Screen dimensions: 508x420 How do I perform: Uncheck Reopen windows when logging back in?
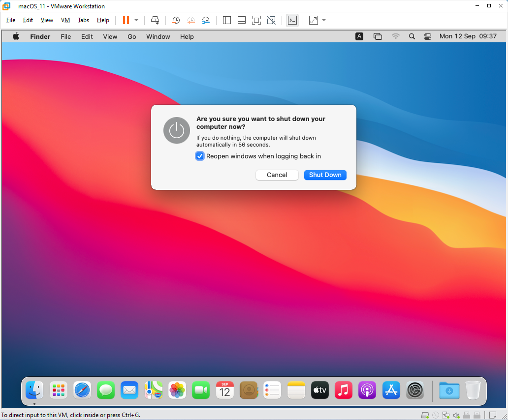(200, 156)
